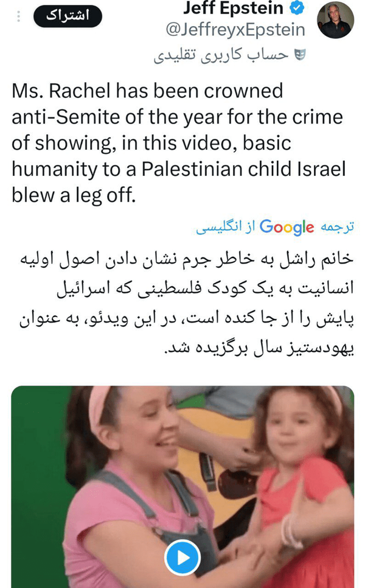Screen dimensions: 365x588
Task: Click the Persian translated text beginning خانم راشل
Action: pyautogui.click(x=187, y=304)
